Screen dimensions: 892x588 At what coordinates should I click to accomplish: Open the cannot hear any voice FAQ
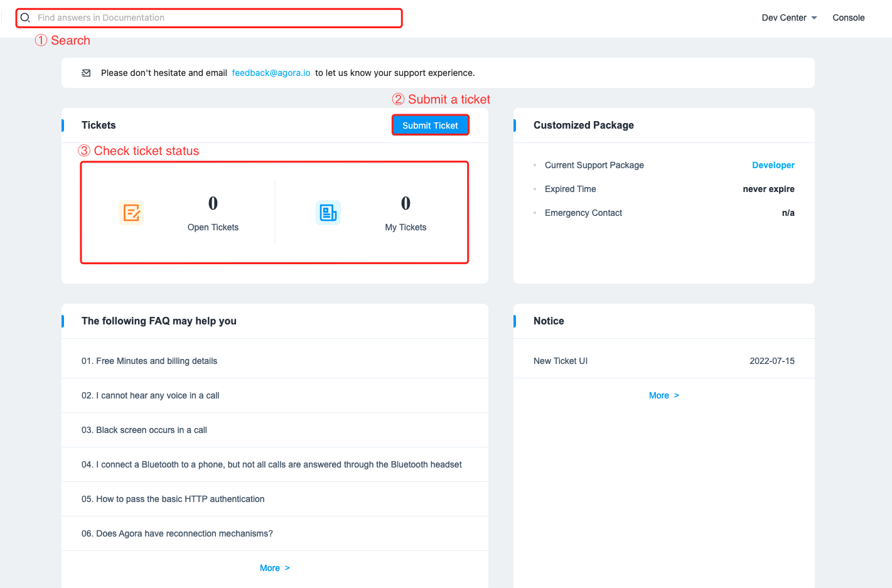151,395
